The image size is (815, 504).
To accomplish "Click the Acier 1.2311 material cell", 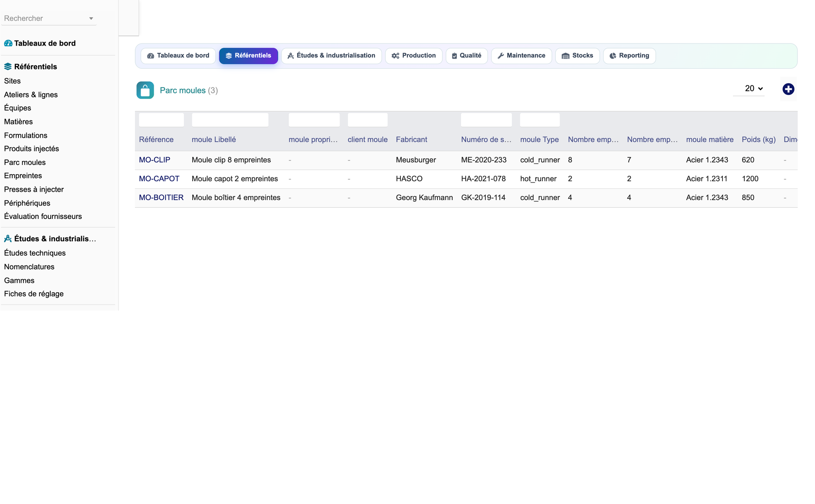I will pyautogui.click(x=707, y=179).
